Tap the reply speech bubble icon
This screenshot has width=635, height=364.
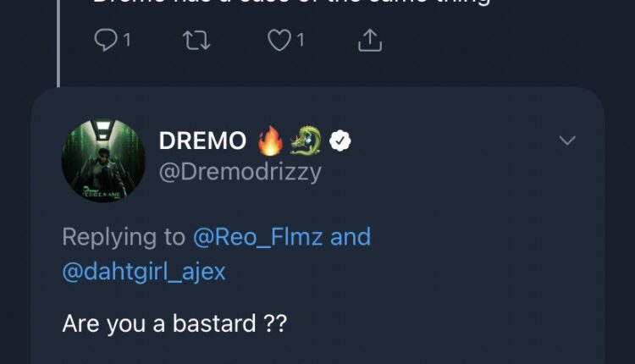point(103,40)
